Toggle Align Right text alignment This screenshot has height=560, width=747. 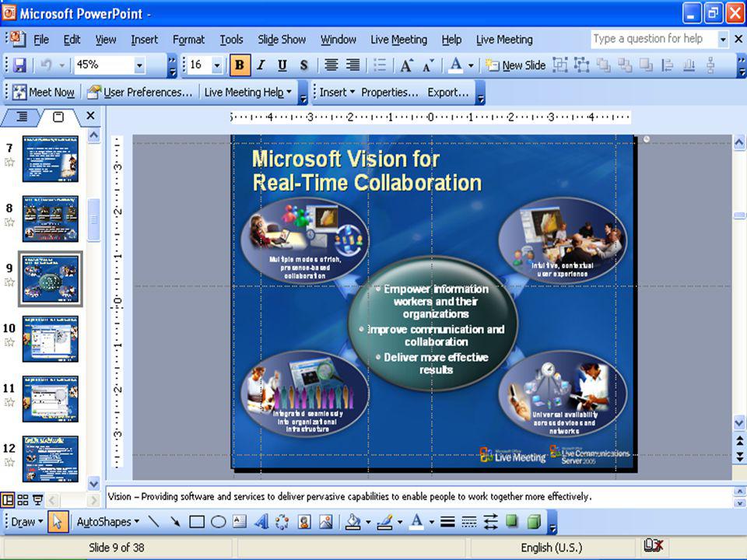[353, 65]
